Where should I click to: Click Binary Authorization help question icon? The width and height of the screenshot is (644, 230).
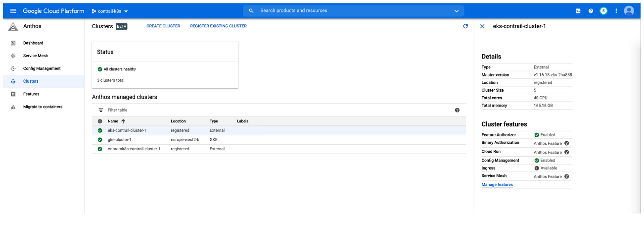566,143
